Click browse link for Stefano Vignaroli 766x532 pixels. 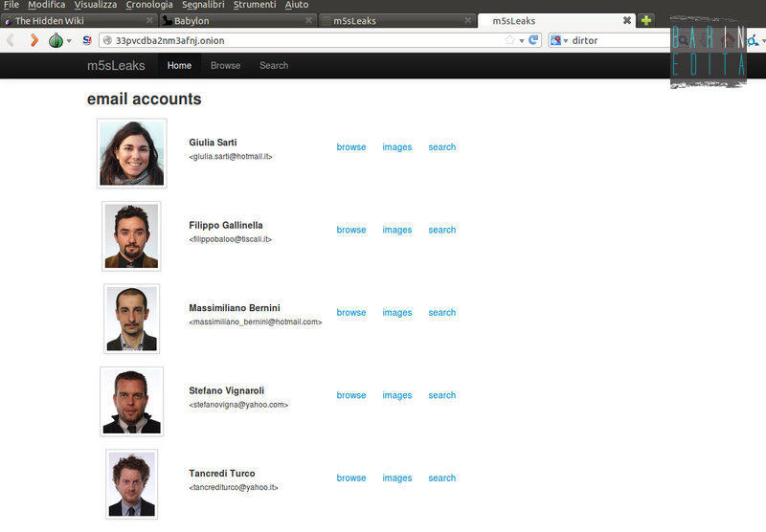(x=351, y=395)
